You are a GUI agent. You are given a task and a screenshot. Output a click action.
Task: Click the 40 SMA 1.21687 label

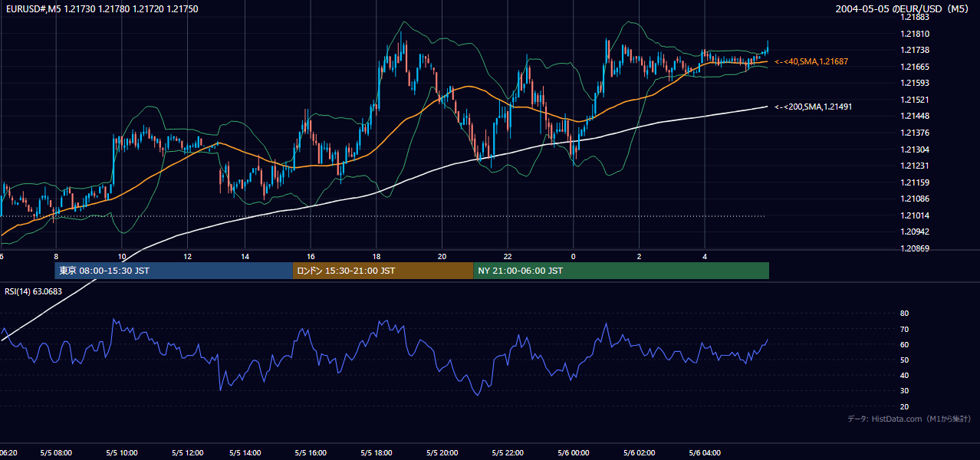pos(811,61)
